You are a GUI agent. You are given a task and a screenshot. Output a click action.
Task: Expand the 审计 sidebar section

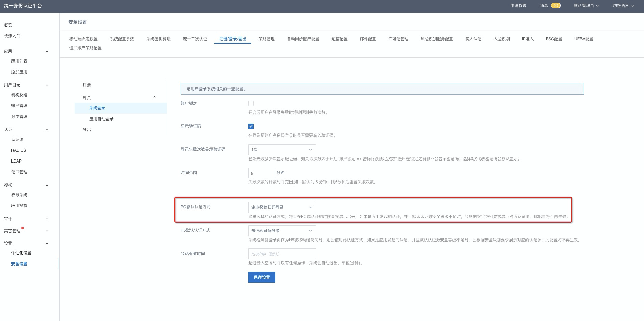point(47,219)
